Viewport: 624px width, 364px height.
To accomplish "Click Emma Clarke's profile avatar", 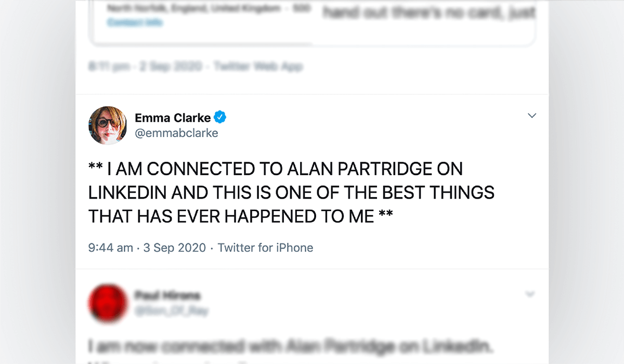I will click(108, 125).
